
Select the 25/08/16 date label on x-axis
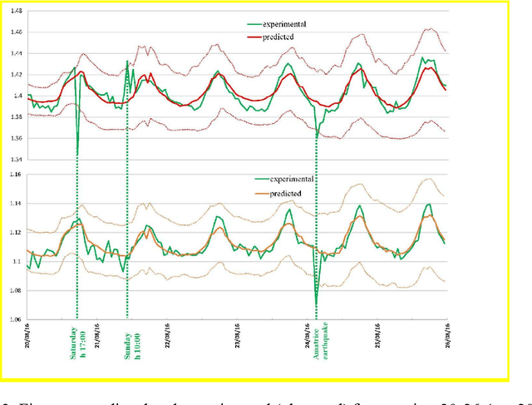pyautogui.click(x=378, y=335)
